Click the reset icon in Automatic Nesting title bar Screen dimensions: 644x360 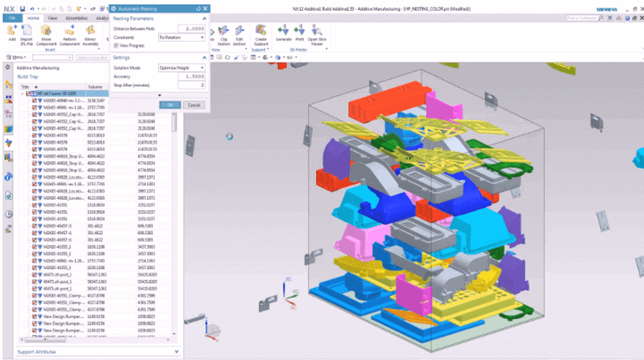coord(198,8)
